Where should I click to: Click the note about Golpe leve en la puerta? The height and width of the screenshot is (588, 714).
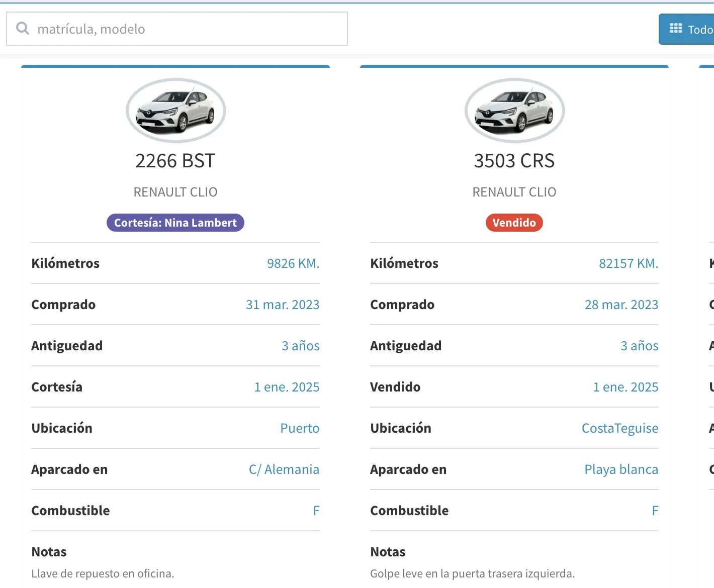click(473, 573)
